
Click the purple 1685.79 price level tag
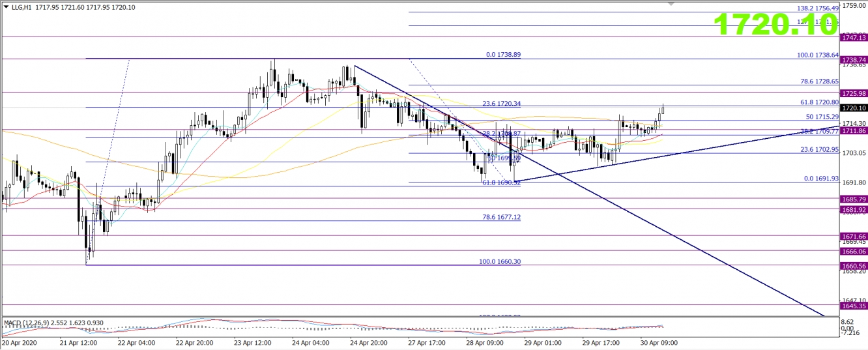coord(853,199)
